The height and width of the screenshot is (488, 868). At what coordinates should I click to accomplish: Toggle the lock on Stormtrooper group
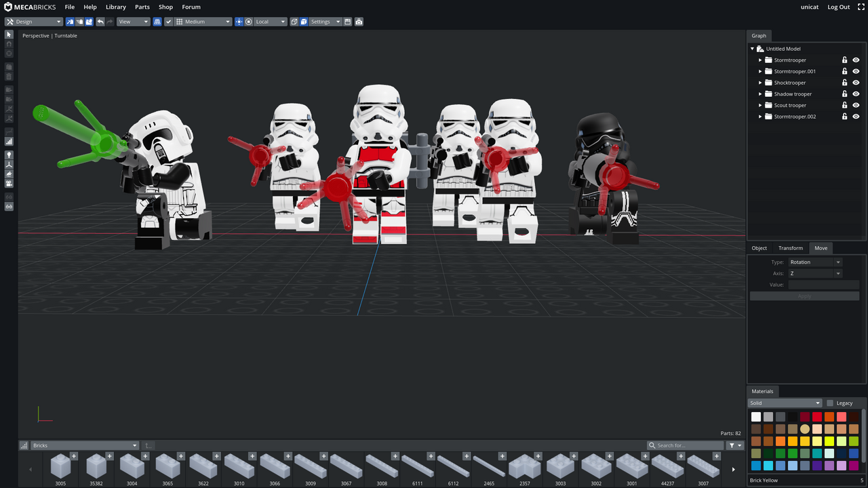point(845,60)
